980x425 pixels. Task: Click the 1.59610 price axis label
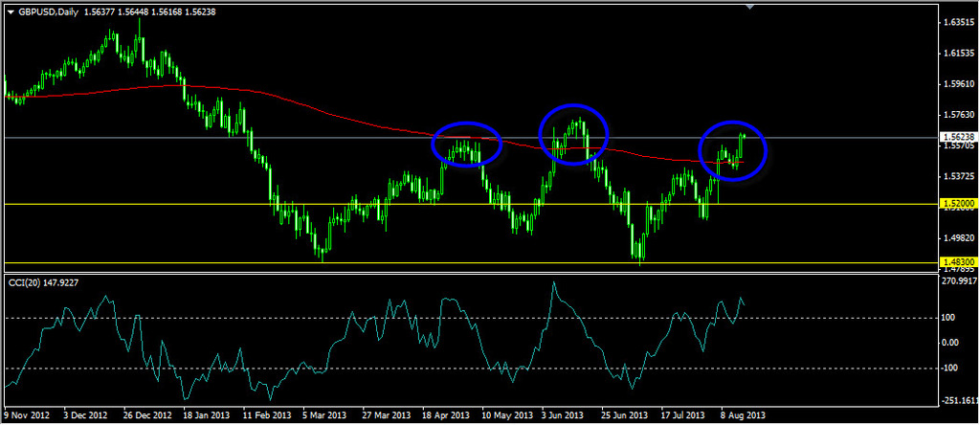[959, 84]
